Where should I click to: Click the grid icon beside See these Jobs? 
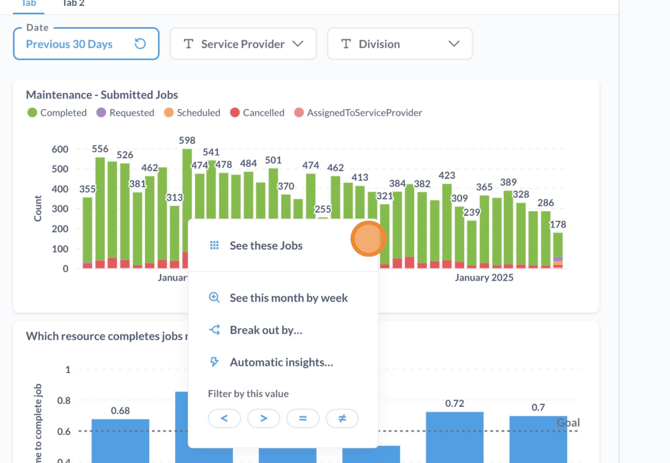click(214, 245)
